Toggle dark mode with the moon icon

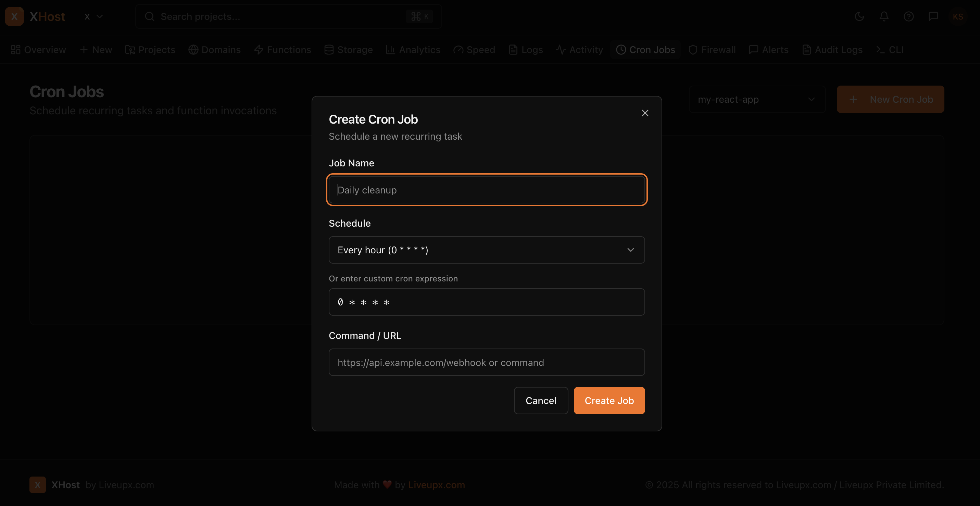tap(859, 16)
